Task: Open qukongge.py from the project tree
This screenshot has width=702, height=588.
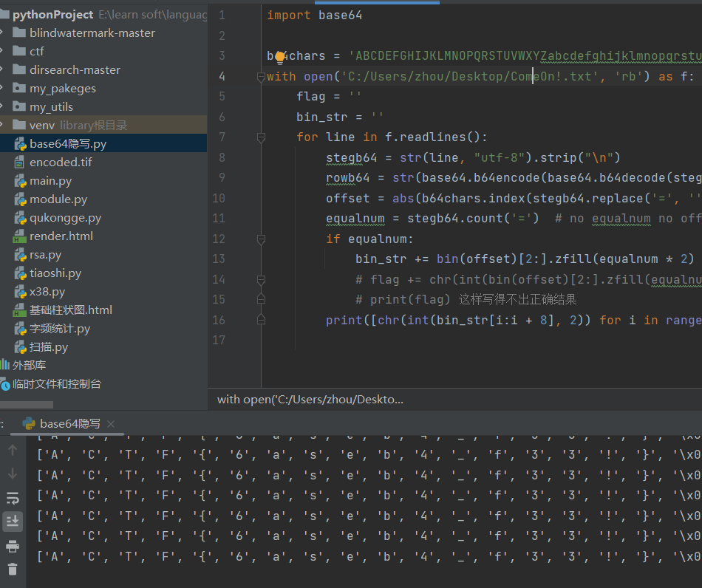Action: click(65, 218)
